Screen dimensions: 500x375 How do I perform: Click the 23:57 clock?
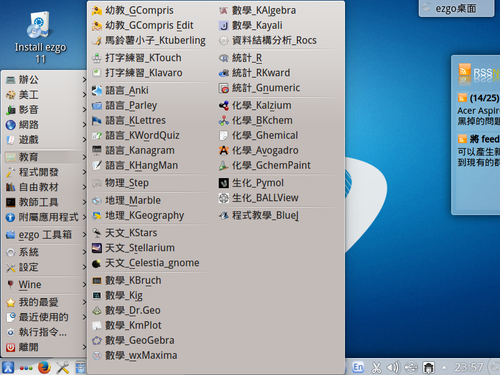[468, 367]
